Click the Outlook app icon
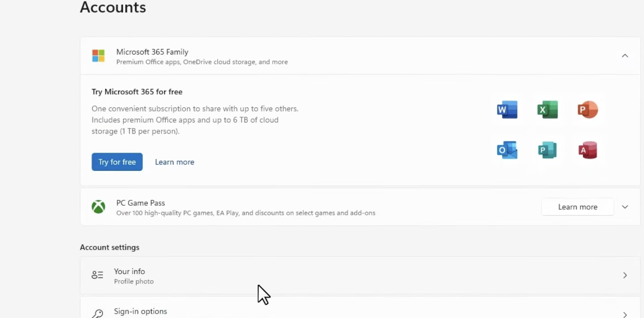This screenshot has height=318, width=644. [507, 150]
